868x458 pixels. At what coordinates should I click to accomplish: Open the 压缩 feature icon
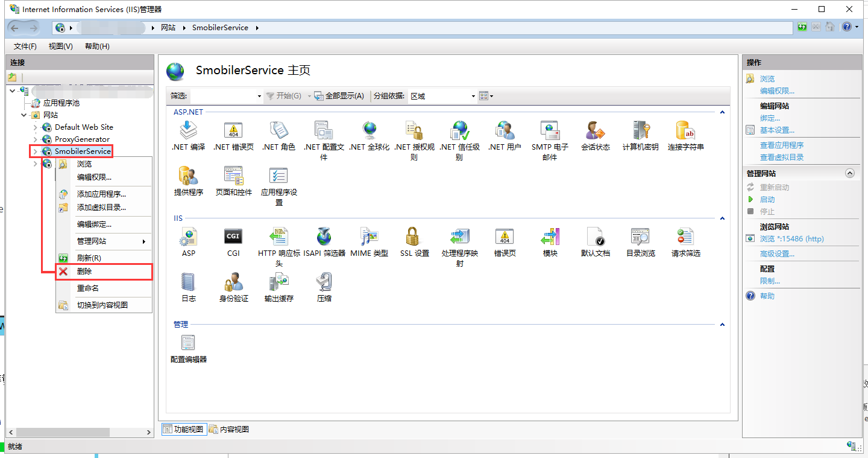[324, 287]
